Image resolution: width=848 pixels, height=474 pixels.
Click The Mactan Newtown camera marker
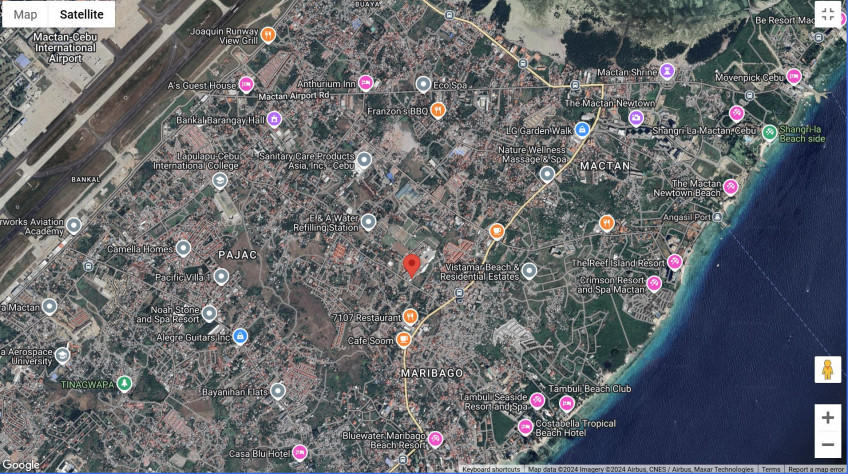(x=636, y=117)
